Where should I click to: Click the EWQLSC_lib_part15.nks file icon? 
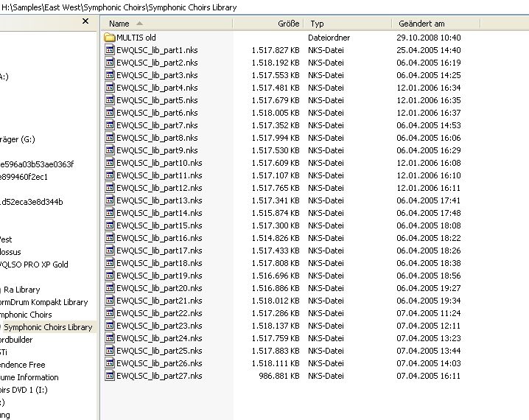[110, 225]
